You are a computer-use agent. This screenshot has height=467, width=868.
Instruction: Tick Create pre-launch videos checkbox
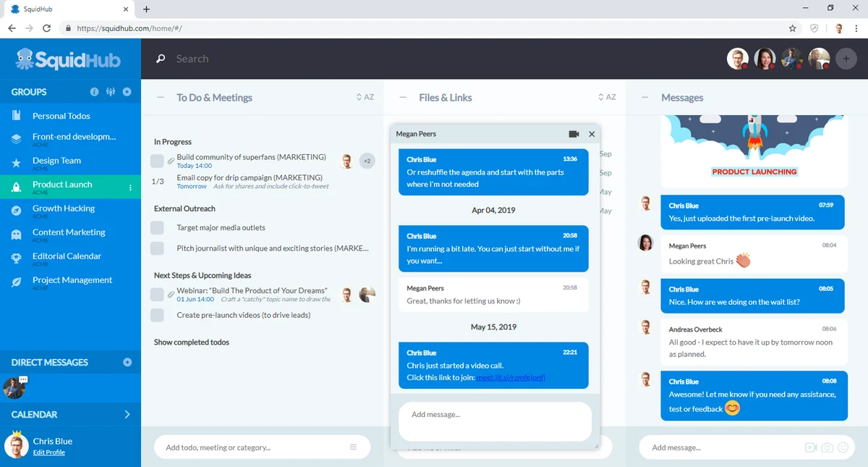pyautogui.click(x=157, y=315)
